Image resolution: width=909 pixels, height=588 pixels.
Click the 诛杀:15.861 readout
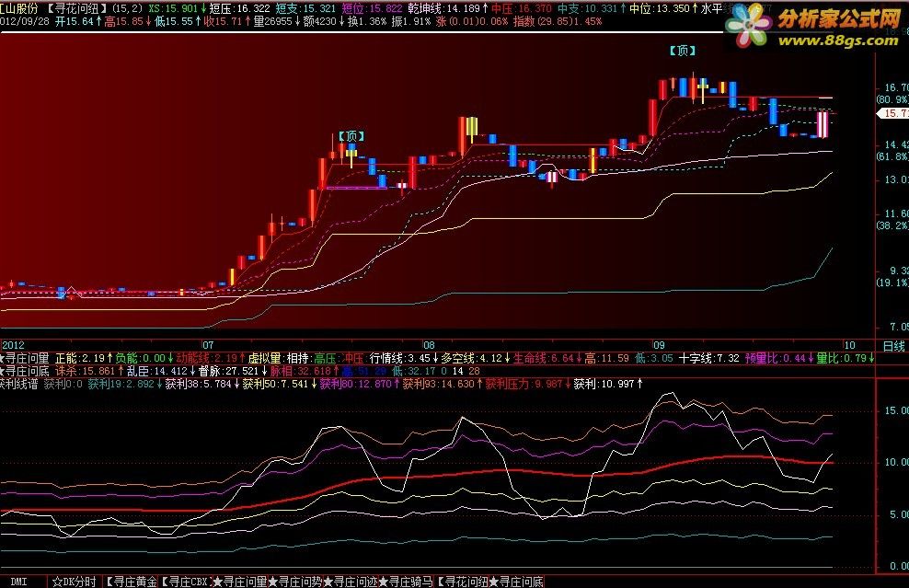(89, 371)
